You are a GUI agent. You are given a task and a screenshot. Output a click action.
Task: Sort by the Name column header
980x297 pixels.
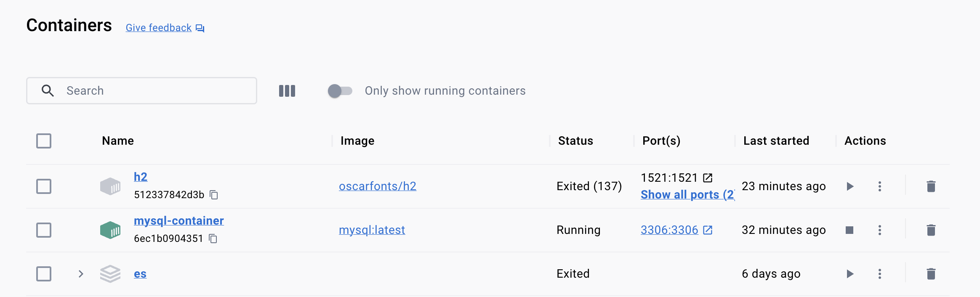(x=118, y=141)
